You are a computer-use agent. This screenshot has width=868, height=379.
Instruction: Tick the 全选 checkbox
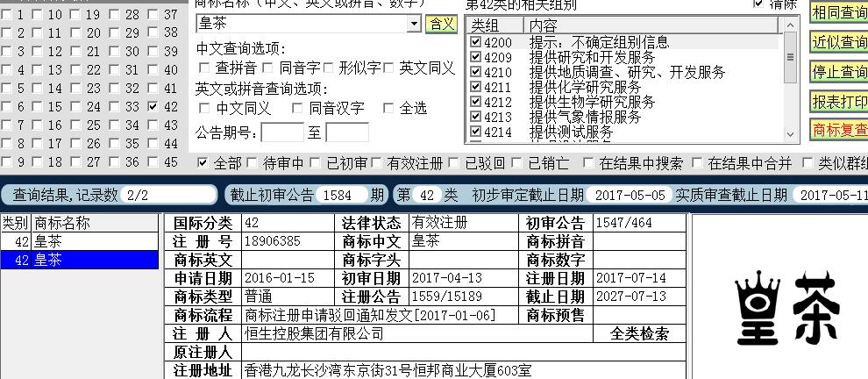point(388,108)
